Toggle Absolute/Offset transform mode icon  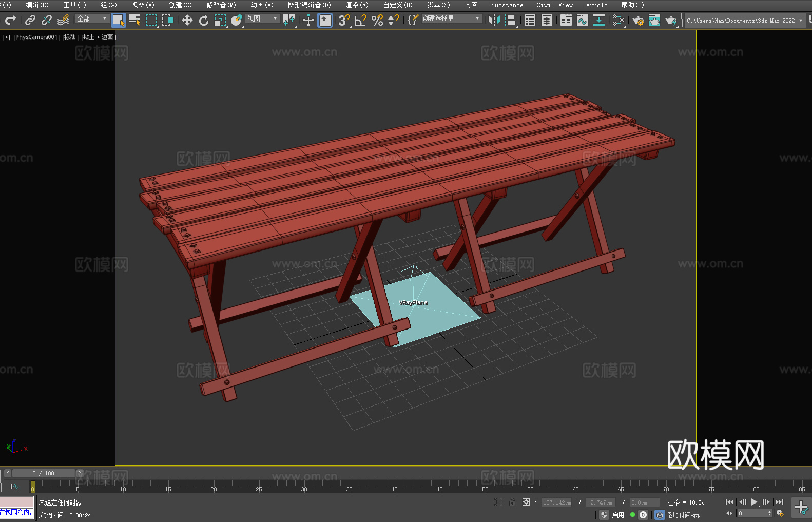tap(526, 502)
